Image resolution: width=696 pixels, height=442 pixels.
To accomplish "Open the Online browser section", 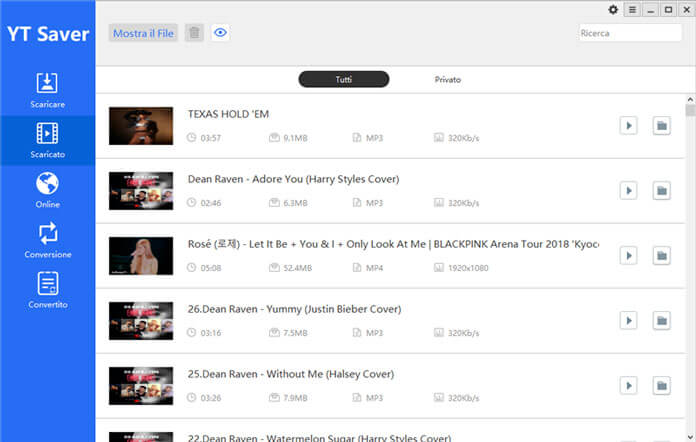I will [x=47, y=190].
